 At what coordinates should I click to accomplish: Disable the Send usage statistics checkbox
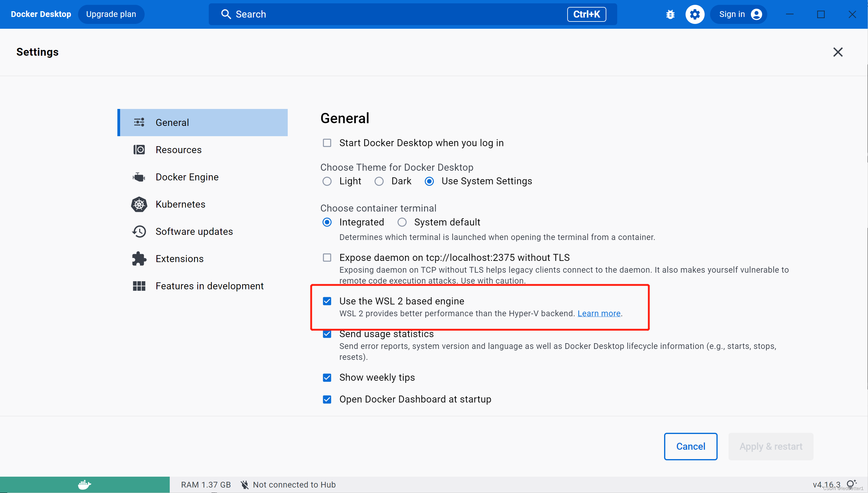pos(327,334)
